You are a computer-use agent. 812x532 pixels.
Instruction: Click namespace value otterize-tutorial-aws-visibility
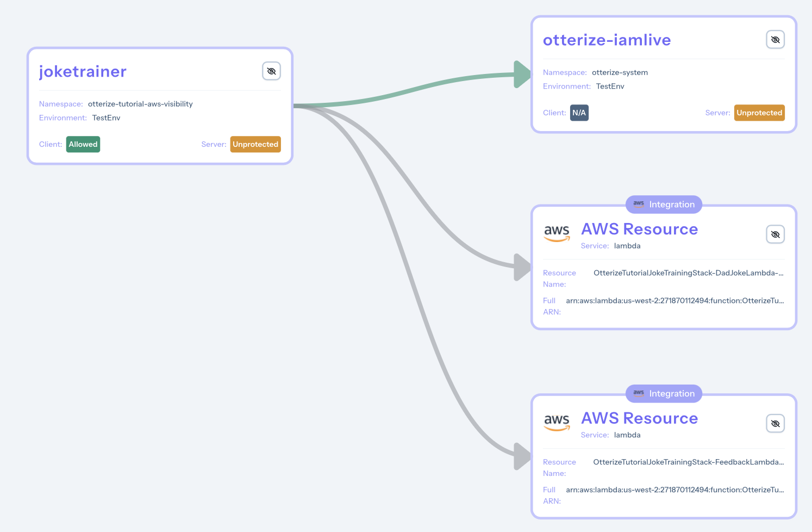tap(140, 104)
